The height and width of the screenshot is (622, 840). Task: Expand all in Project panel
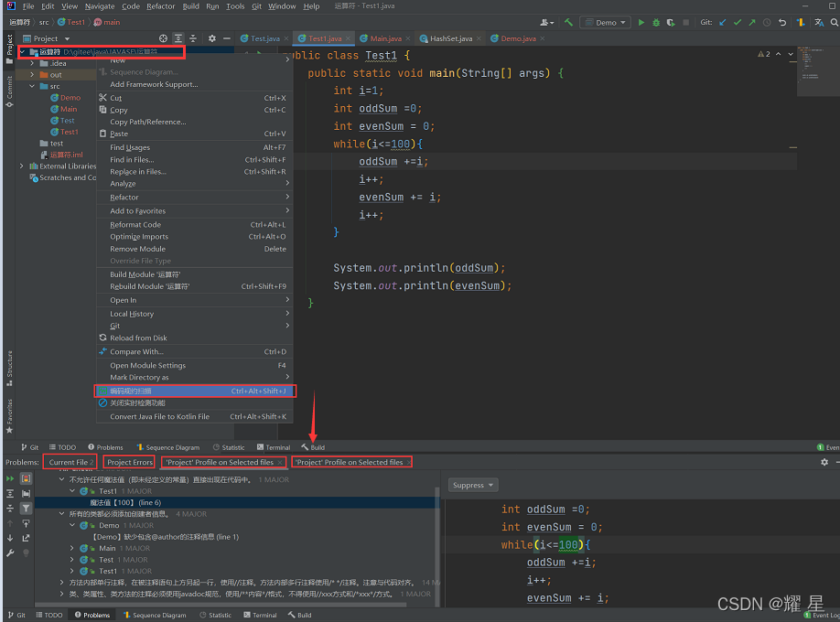click(x=178, y=38)
